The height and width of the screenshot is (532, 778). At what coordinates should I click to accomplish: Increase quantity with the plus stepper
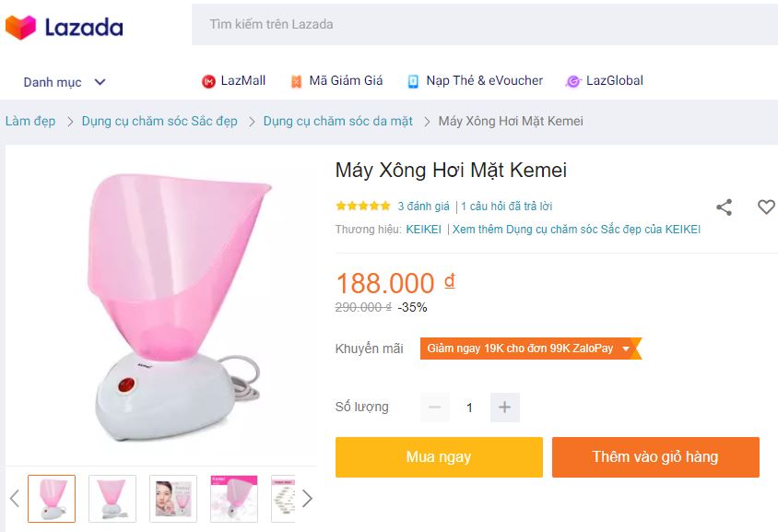tap(504, 407)
